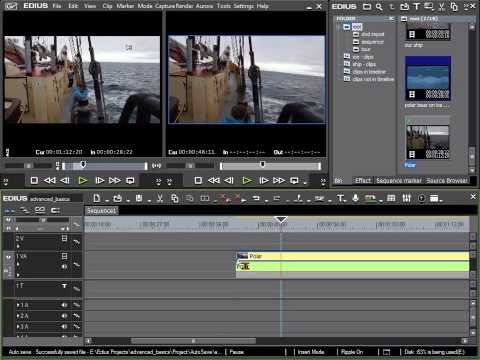Open the Clip menu

107,6
